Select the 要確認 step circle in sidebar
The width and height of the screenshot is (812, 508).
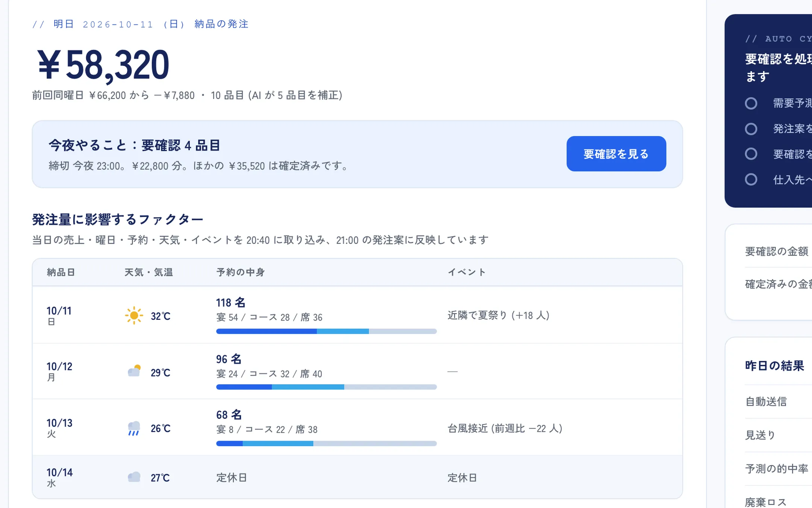pyautogui.click(x=751, y=154)
